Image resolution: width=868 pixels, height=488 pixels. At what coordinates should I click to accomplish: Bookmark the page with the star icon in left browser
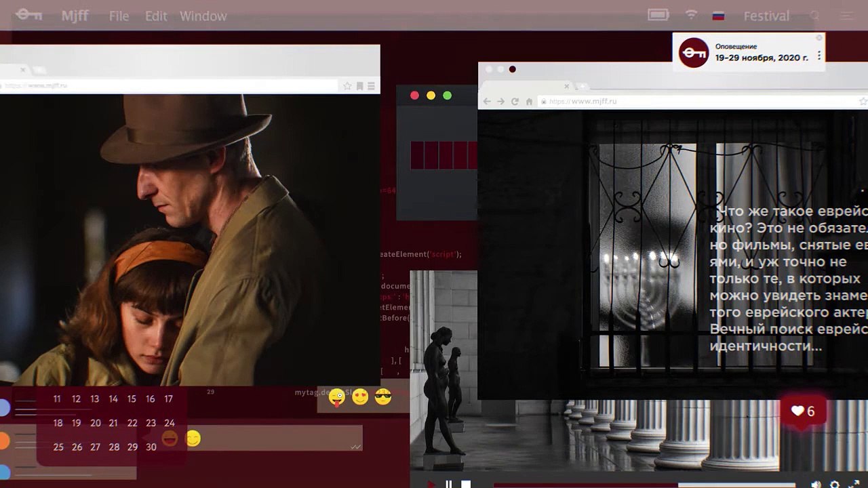[x=348, y=86]
